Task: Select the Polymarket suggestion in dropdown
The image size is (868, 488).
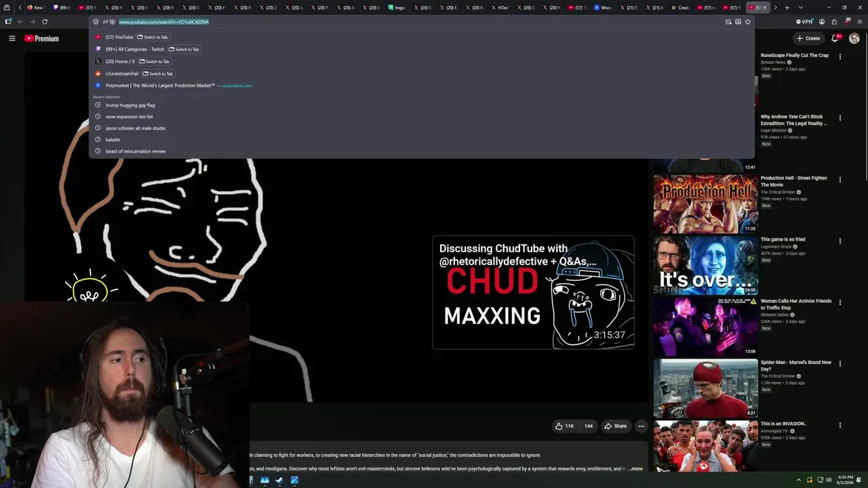Action: 421,85
